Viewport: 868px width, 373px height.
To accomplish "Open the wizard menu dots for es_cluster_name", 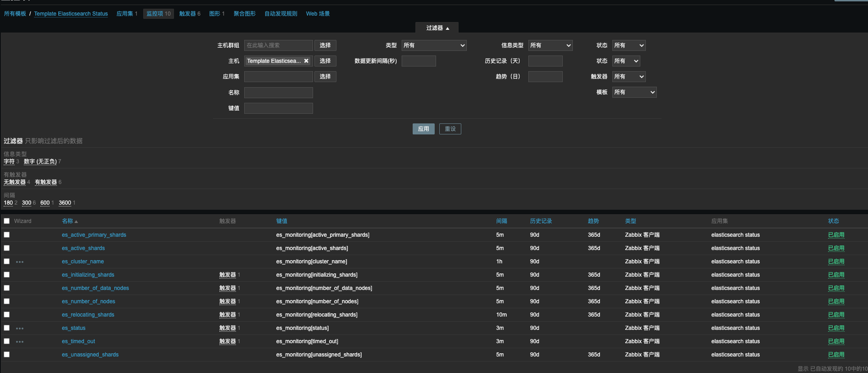I will tap(20, 262).
